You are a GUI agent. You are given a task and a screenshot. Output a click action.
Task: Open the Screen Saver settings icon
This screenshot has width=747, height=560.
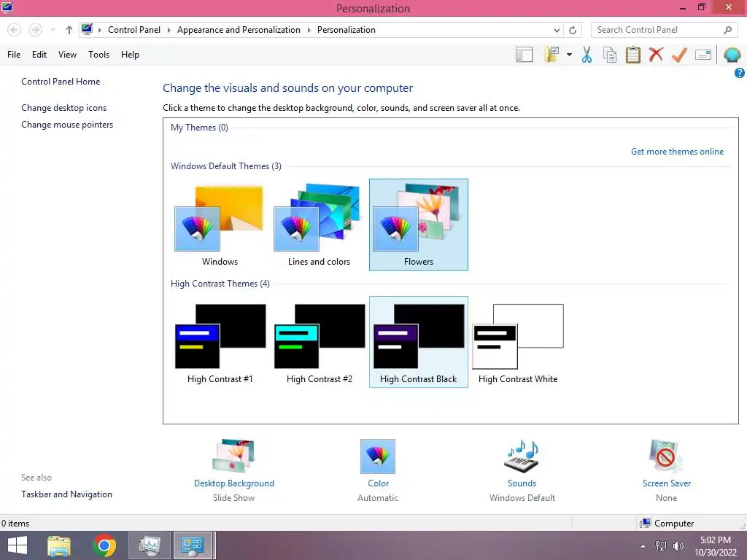tap(666, 456)
